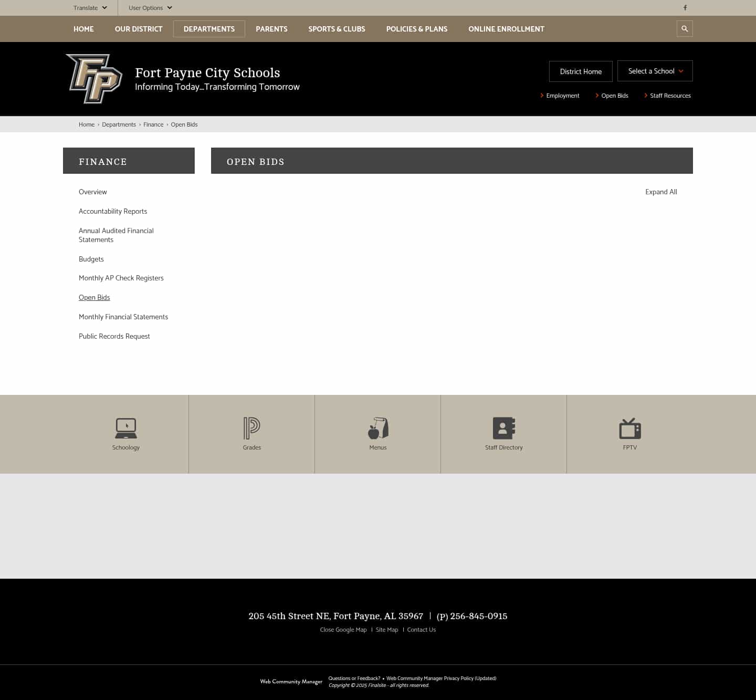The width and height of the screenshot is (756, 700).
Task: Open the Finance Overview page
Action: (x=93, y=192)
